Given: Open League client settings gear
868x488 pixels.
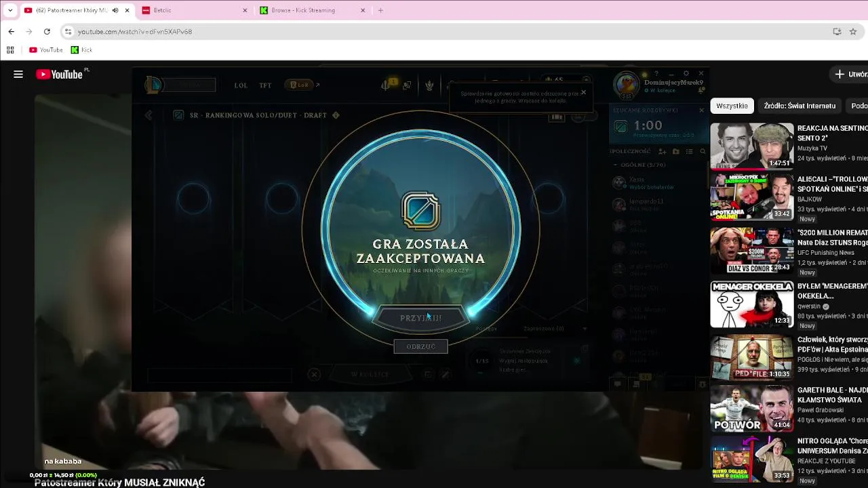Looking at the screenshot, I should coord(686,73).
